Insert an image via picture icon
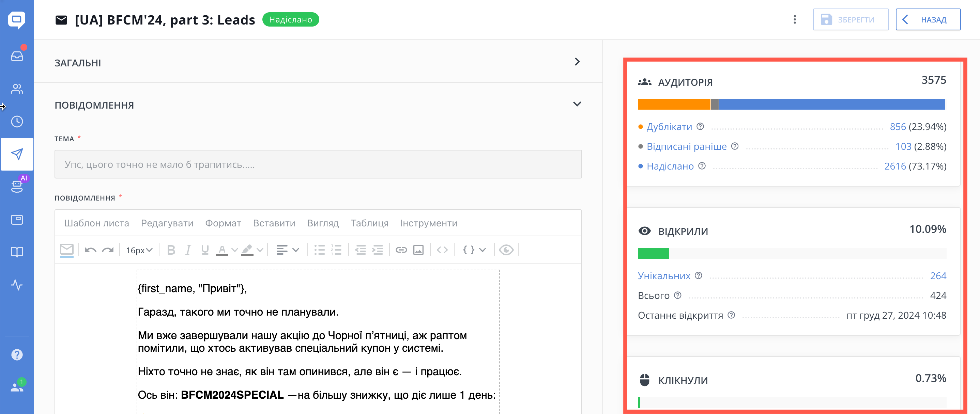980x414 pixels. pyautogui.click(x=418, y=250)
